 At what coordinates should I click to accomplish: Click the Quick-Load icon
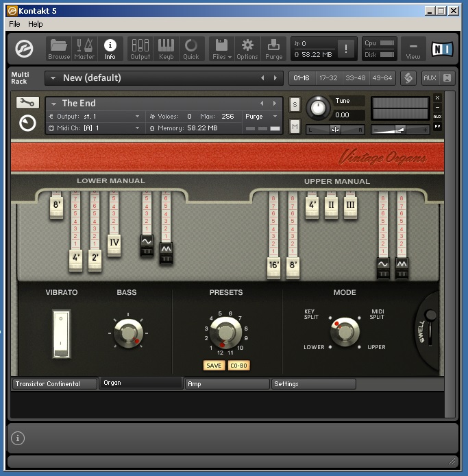[x=191, y=48]
